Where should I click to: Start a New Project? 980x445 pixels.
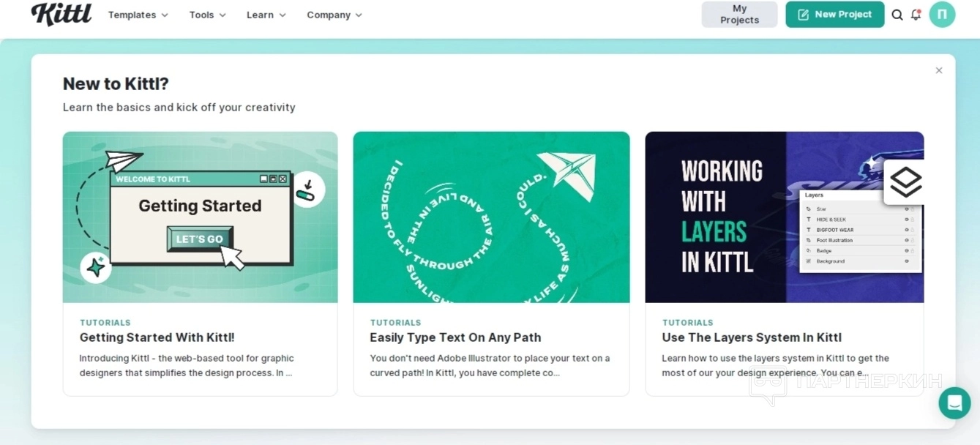tap(834, 15)
